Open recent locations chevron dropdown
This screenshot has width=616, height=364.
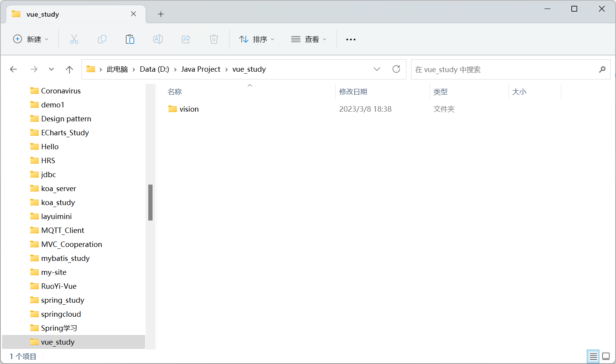[x=51, y=69]
